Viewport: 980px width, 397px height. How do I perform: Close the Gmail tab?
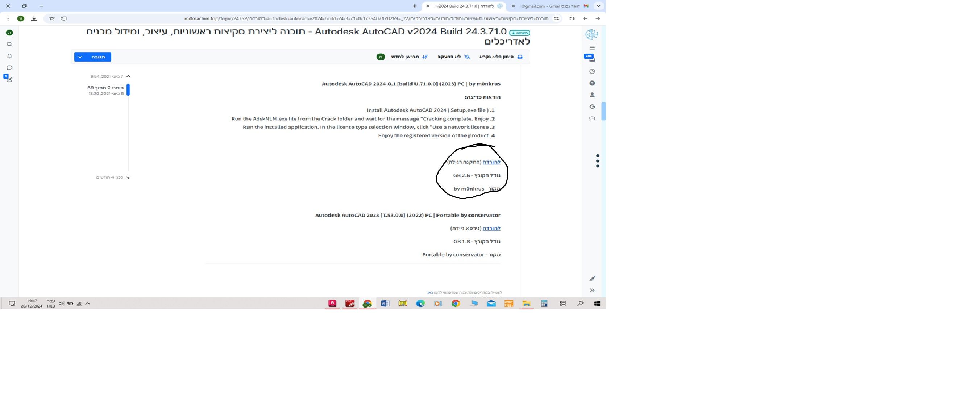[x=514, y=6]
